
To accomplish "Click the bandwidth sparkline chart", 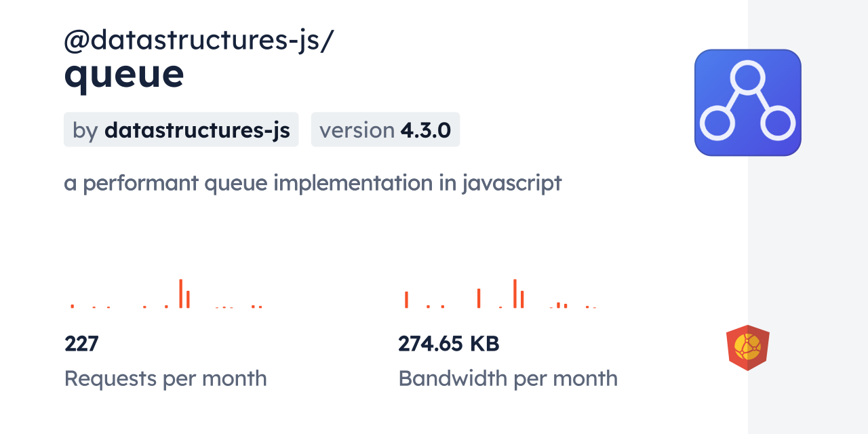I will [x=500, y=295].
